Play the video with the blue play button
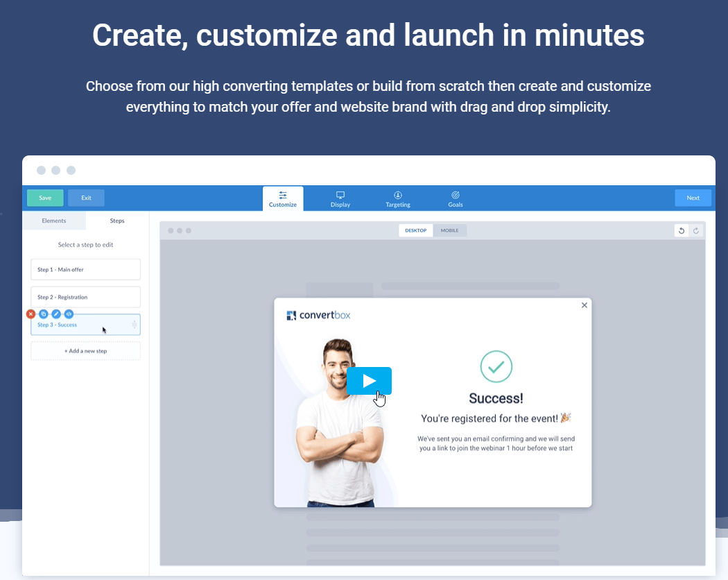The width and height of the screenshot is (728, 580). click(x=369, y=380)
